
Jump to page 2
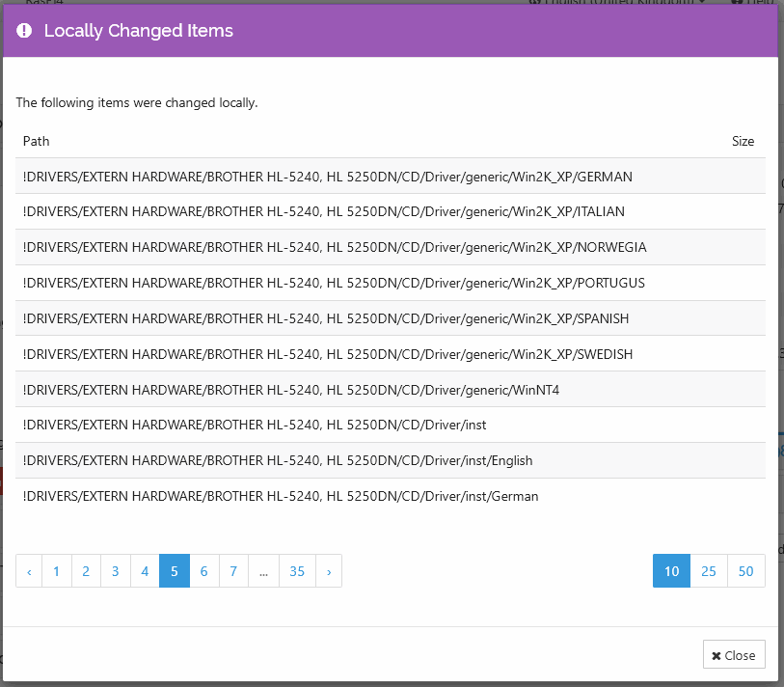(x=86, y=571)
